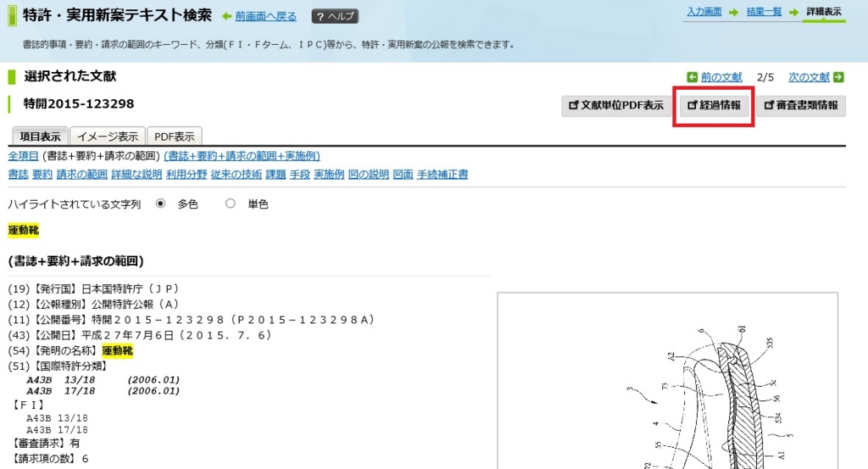Jump to 図面 section
The width and height of the screenshot is (868, 469).
pyautogui.click(x=403, y=175)
